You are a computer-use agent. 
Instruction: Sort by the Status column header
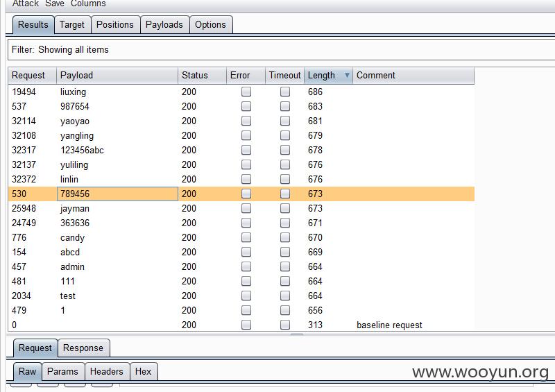(202, 76)
